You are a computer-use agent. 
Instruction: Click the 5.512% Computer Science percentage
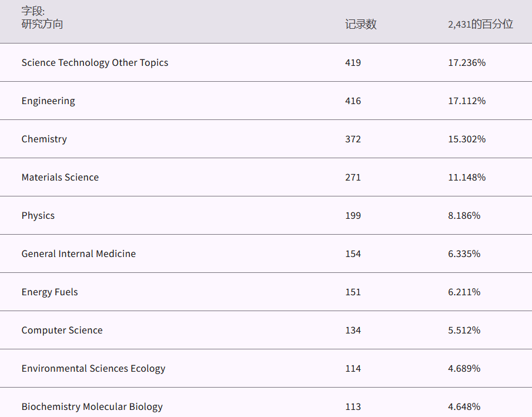pos(464,331)
